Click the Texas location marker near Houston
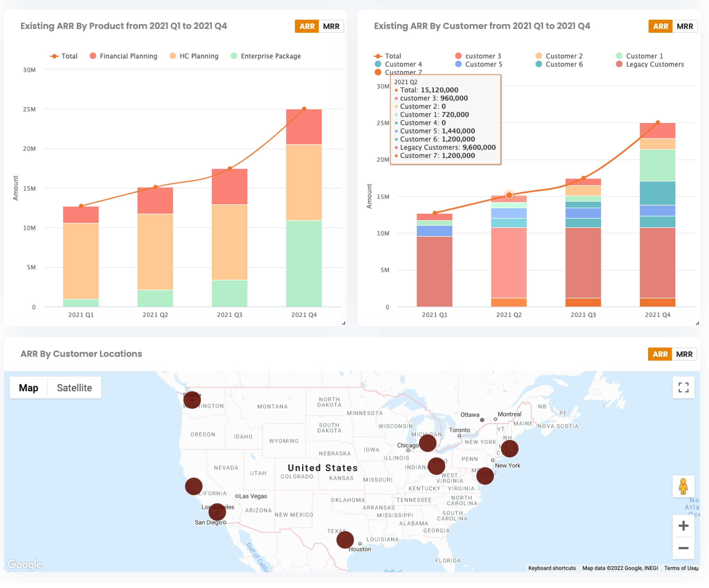The image size is (709, 588). tap(345, 539)
